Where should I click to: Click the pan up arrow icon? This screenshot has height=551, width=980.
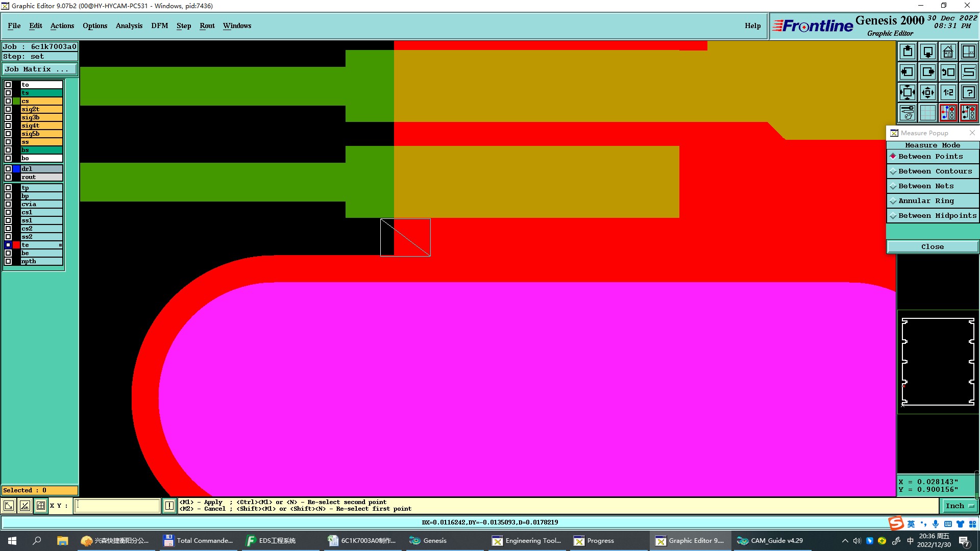point(908,52)
